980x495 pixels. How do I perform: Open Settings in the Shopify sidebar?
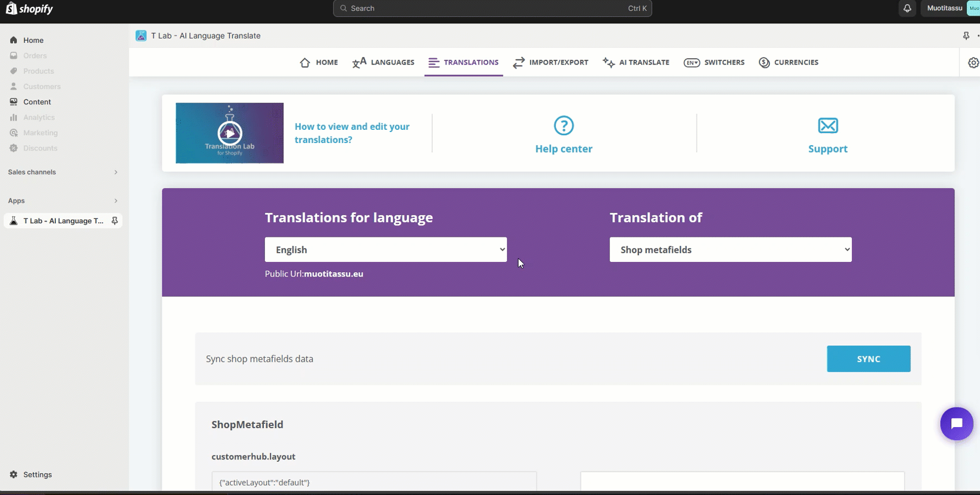37,474
